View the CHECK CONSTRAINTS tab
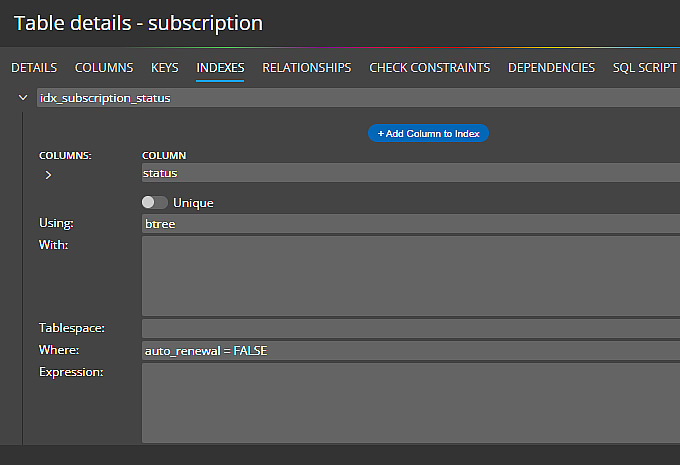 point(429,68)
